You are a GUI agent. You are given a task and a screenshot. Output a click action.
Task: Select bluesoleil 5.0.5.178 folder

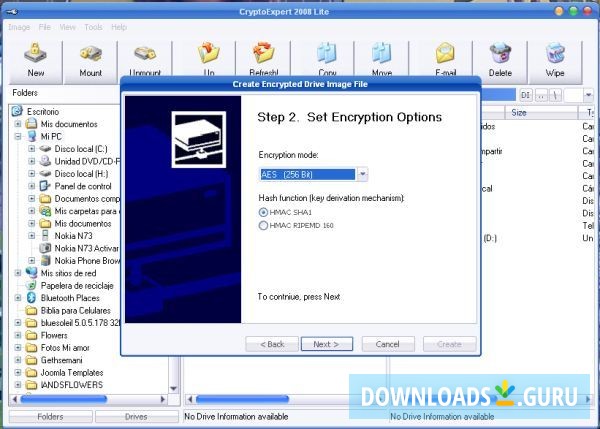tap(73, 323)
